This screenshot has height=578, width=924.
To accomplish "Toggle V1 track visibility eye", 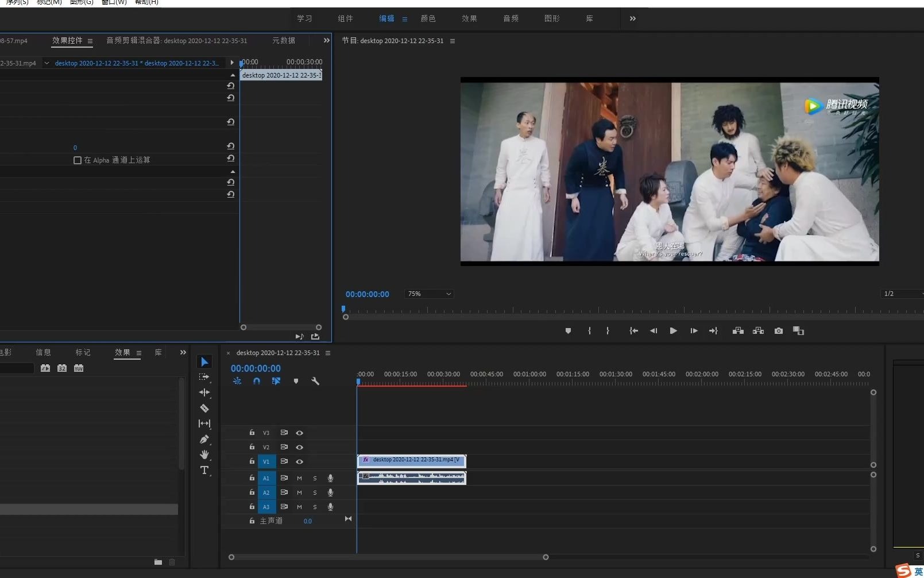I will pos(299,461).
